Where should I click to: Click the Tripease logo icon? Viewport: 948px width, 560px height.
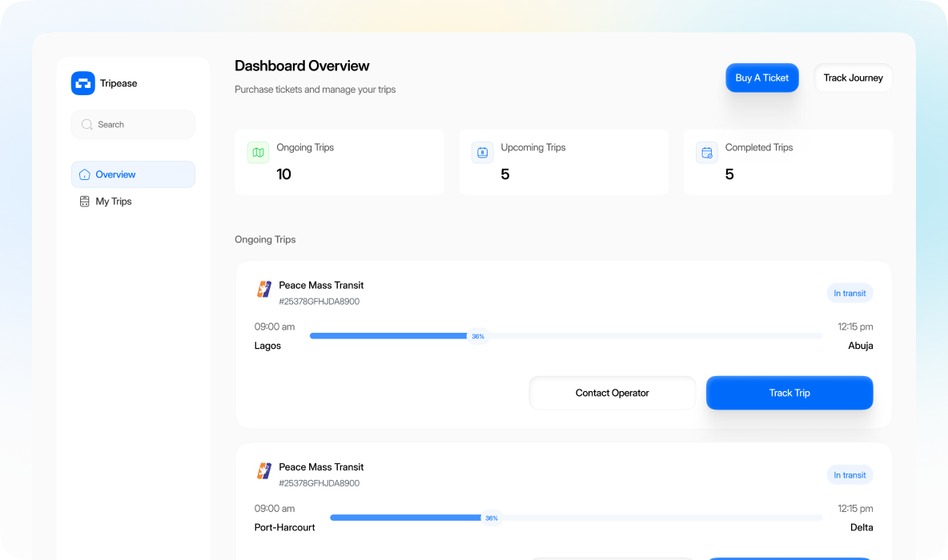coord(82,83)
